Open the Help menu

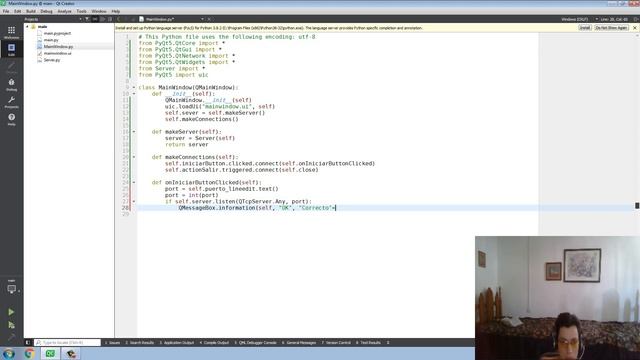[x=116, y=11]
